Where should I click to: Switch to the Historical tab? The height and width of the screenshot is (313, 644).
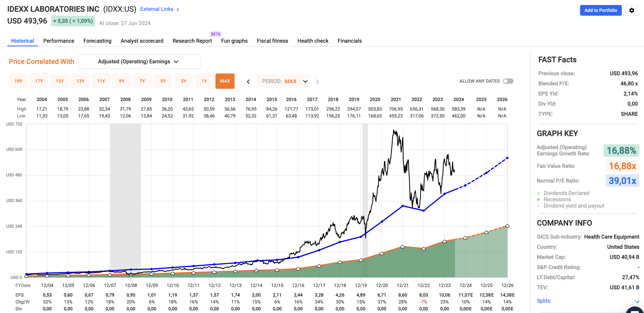(23, 41)
